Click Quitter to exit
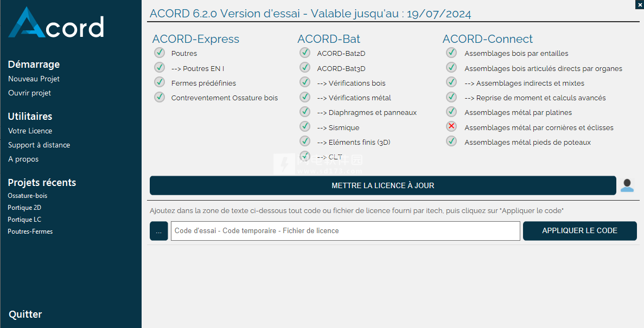Image resolution: width=644 pixels, height=328 pixels. [25, 314]
